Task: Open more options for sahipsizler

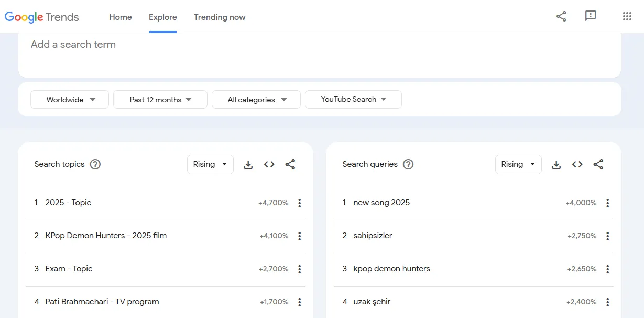Action: (x=608, y=236)
